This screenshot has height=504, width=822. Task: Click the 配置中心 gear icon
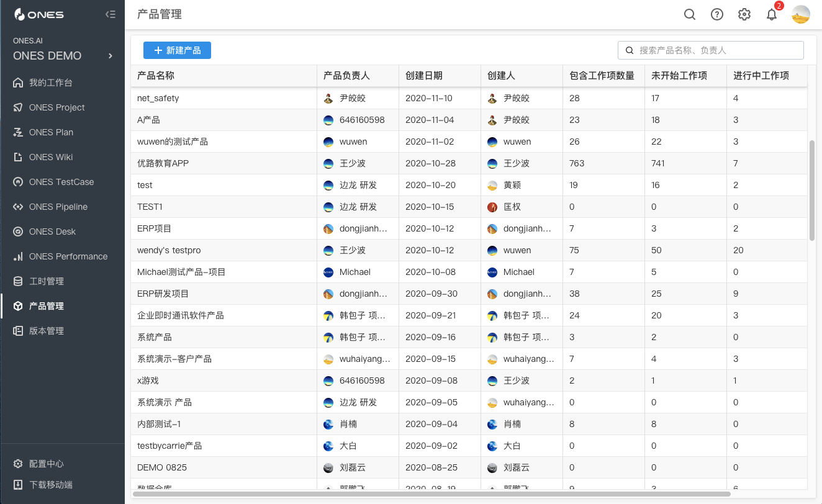pyautogui.click(x=18, y=464)
